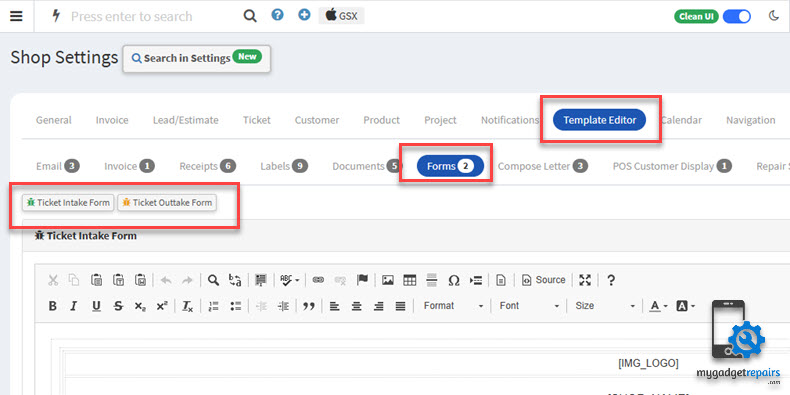The width and height of the screenshot is (790, 395).
Task: Open the Text Color picker
Action: (658, 306)
